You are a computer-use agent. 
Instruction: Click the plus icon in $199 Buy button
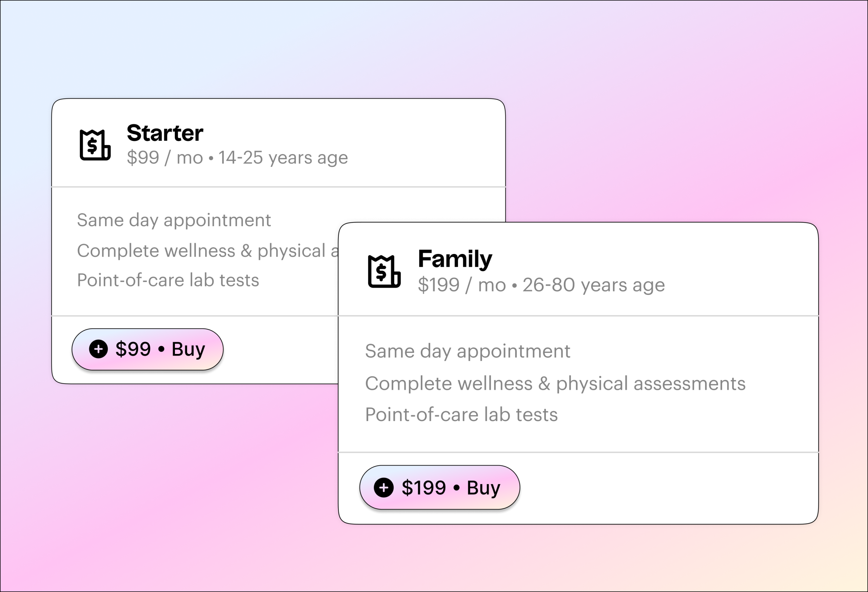pos(383,488)
